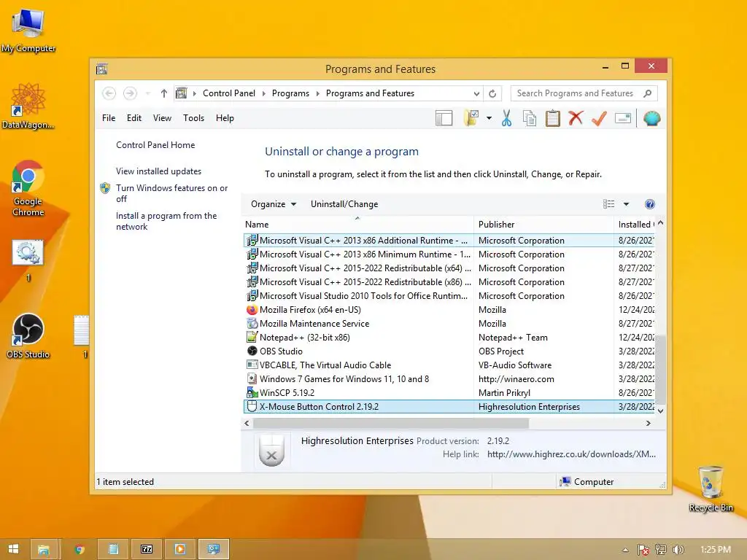Select Mozilla Firefox (x64 en-US) row
Image resolution: width=747 pixels, height=560 pixels.
[x=449, y=309]
